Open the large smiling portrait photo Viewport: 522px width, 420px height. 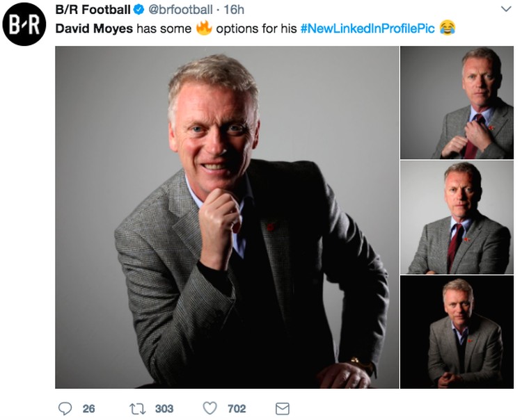pos(227,217)
